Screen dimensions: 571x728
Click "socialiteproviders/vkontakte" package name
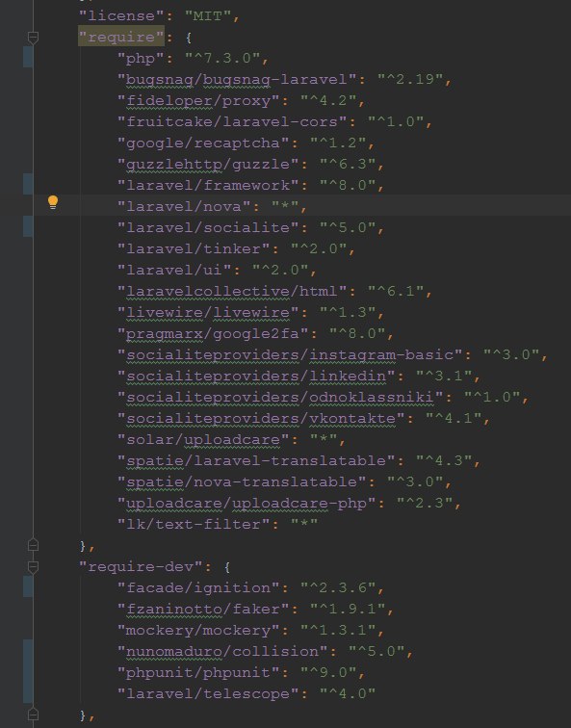pos(261,418)
